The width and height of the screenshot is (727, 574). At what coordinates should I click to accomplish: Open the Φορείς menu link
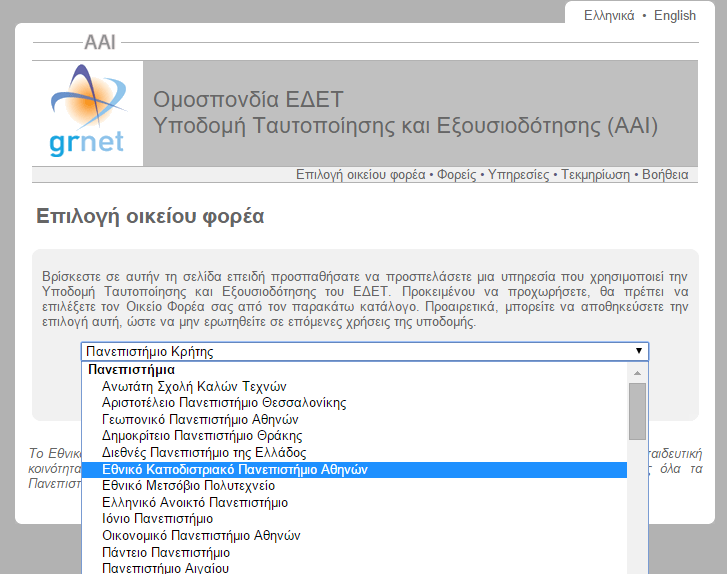[x=457, y=175]
